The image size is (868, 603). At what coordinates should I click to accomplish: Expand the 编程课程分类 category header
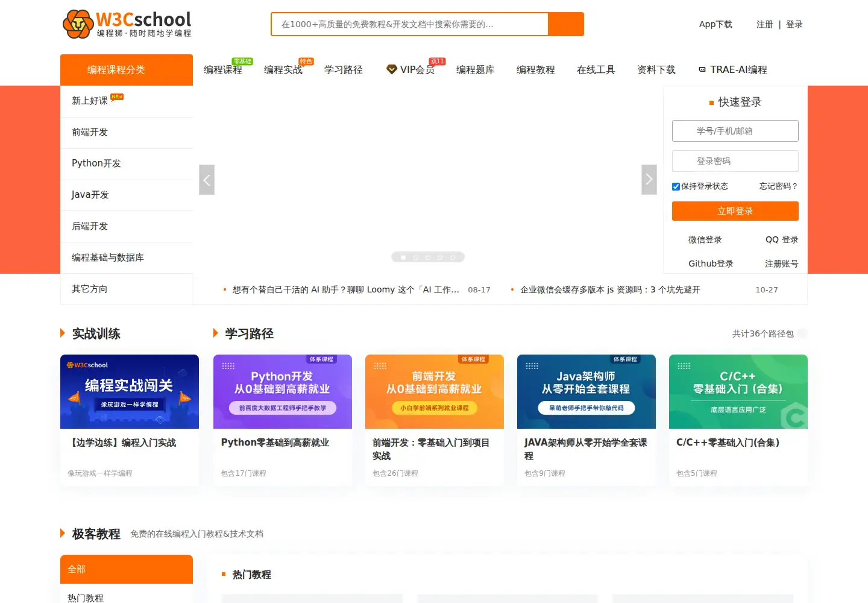point(127,70)
